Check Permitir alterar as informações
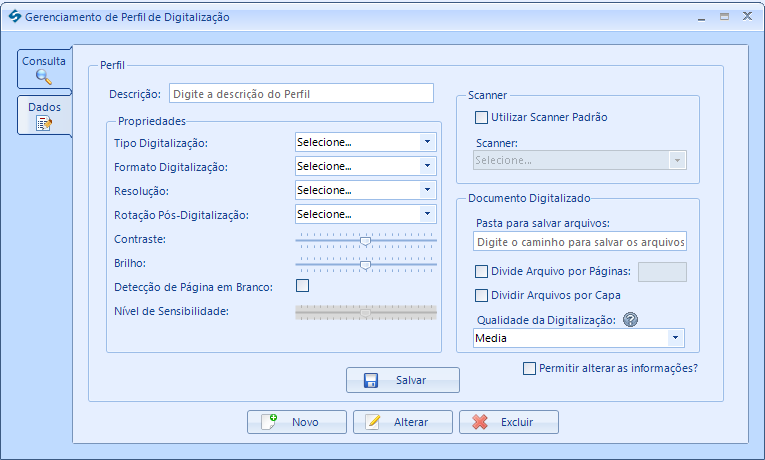This screenshot has width=765, height=460. point(530,368)
